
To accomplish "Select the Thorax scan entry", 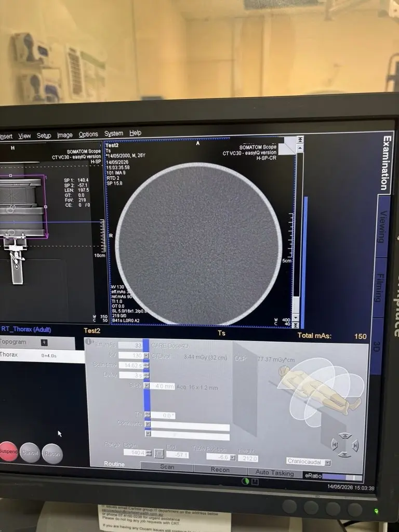I will point(42,355).
